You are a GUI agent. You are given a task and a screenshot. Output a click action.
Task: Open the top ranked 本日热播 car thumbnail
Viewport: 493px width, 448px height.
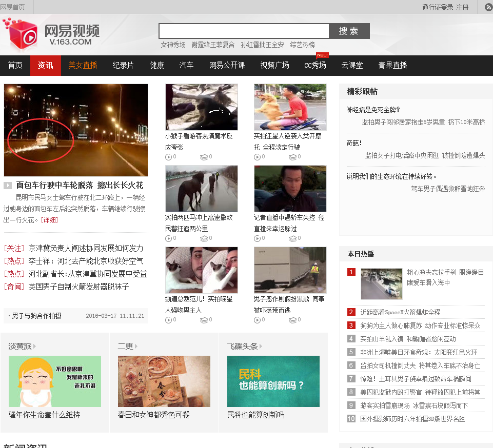click(x=382, y=283)
